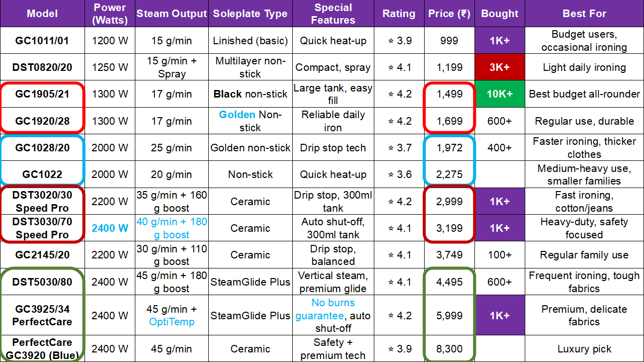The image size is (644, 362).
Task: Select the 1200 W power cell
Action: click(110, 41)
